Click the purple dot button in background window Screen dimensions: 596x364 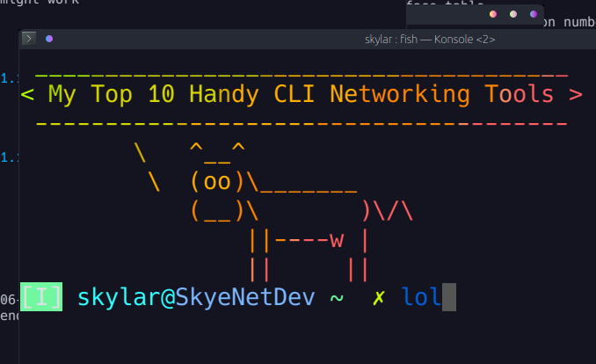pos(534,14)
